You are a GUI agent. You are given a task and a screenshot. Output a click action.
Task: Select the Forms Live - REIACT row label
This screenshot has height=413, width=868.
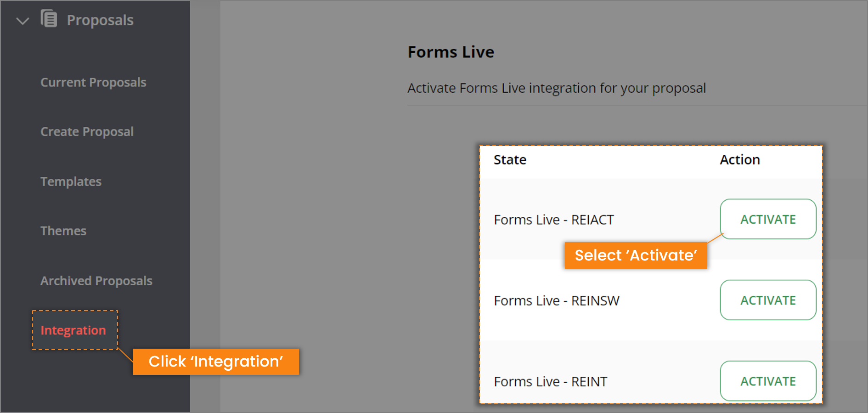pos(553,219)
